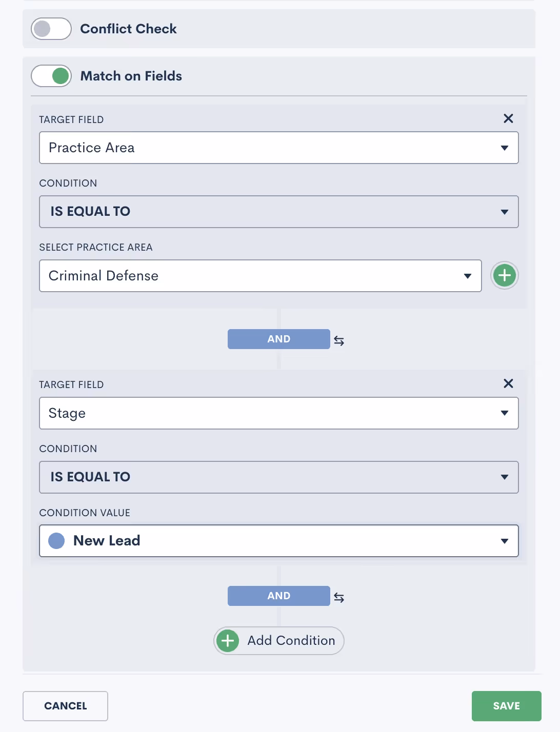Screen dimensions: 560x732
Task: Open the second IS EQUAL TO condition dropdown
Action: (278, 477)
